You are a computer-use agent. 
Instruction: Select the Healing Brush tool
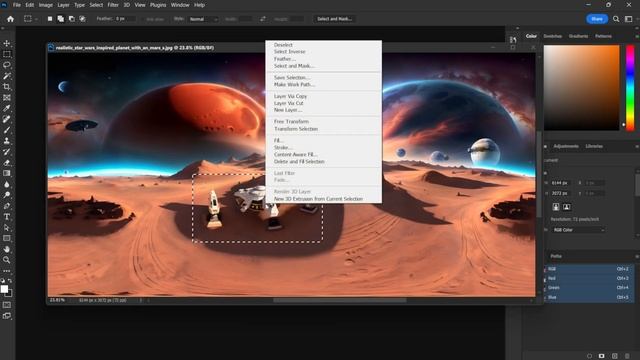click(x=7, y=119)
